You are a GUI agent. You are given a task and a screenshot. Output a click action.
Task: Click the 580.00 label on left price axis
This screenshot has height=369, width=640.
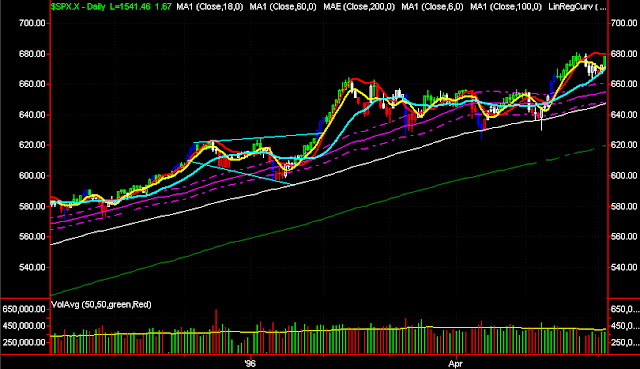32,207
